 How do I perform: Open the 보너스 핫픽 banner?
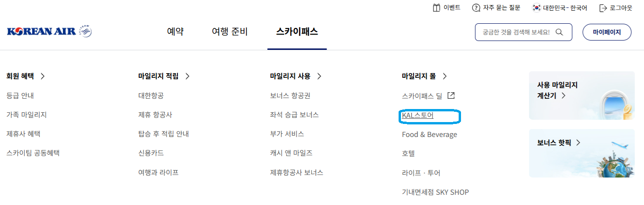(581, 153)
